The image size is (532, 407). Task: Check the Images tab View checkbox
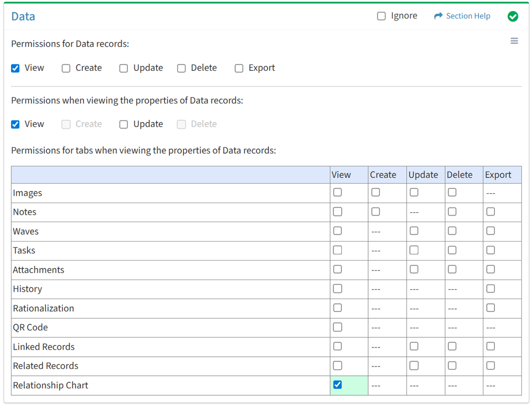(337, 192)
